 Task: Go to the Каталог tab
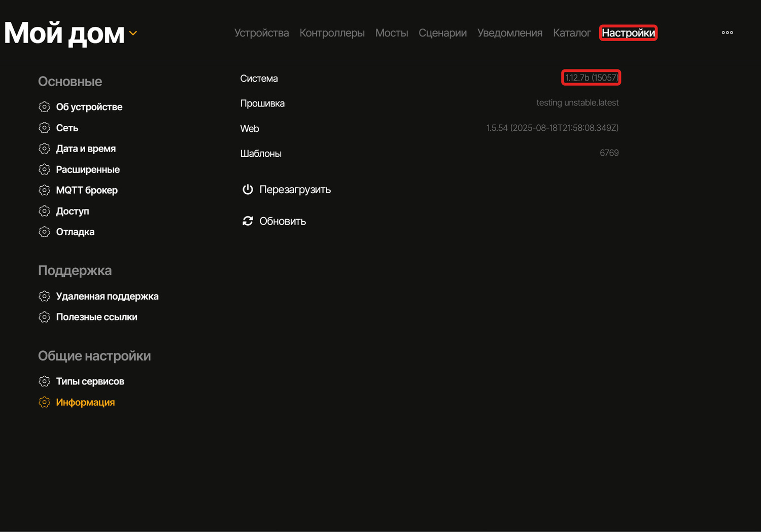click(x=572, y=33)
